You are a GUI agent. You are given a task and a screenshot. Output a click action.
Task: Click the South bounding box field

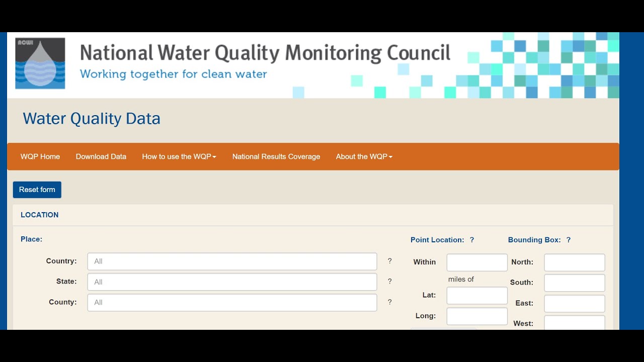coord(575,283)
